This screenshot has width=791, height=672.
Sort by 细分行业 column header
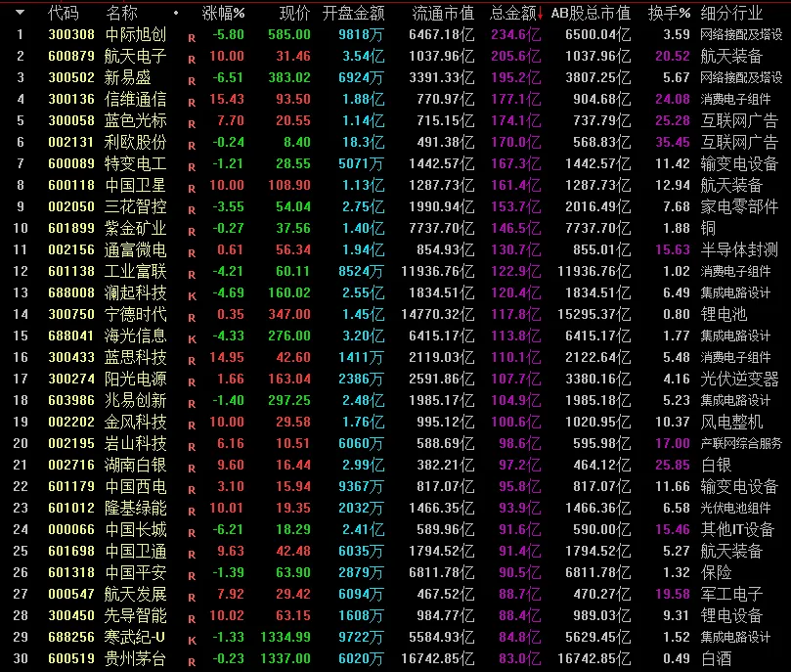coord(731,13)
